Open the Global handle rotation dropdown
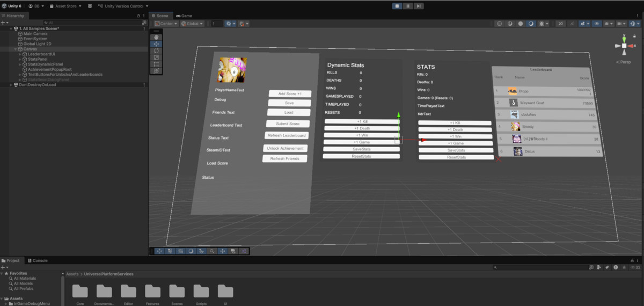Image resolution: width=644 pixels, height=306 pixels. [194, 24]
